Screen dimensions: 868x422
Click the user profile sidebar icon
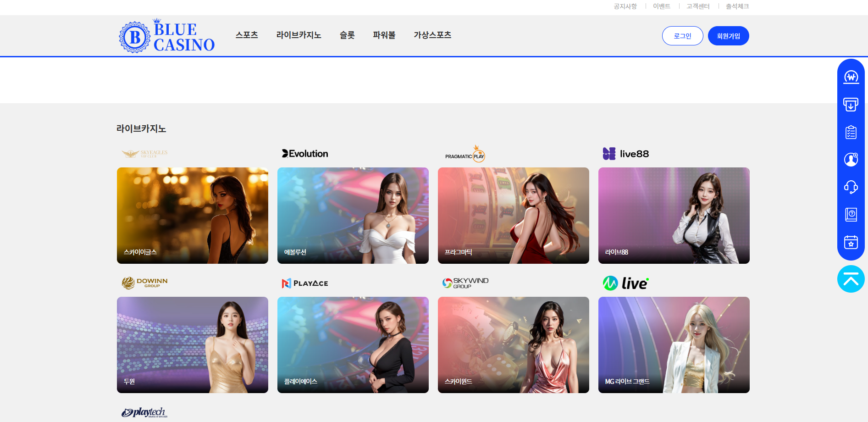(851, 160)
